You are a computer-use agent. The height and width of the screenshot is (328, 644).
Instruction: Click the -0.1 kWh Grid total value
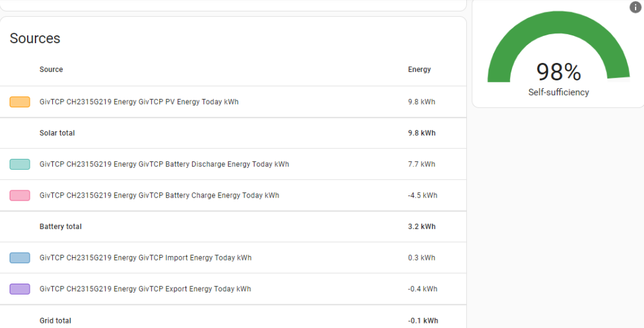[423, 321]
